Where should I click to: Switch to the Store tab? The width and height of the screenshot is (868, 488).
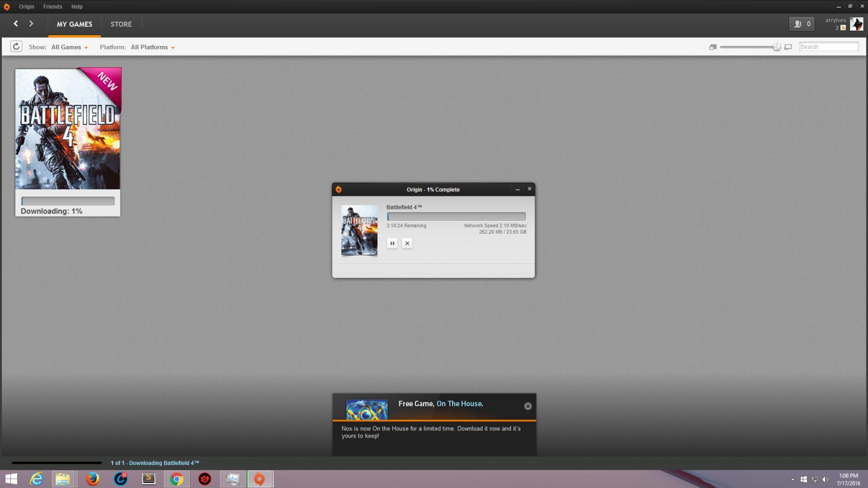click(x=121, y=24)
